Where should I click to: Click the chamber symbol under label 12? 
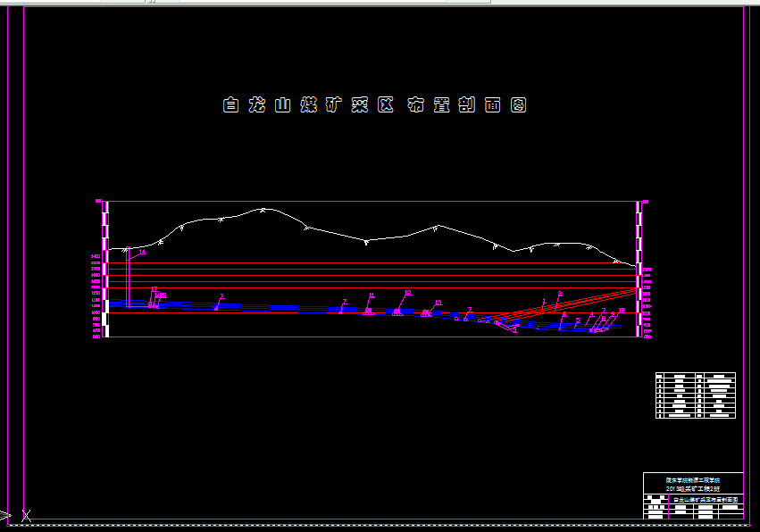(397, 312)
